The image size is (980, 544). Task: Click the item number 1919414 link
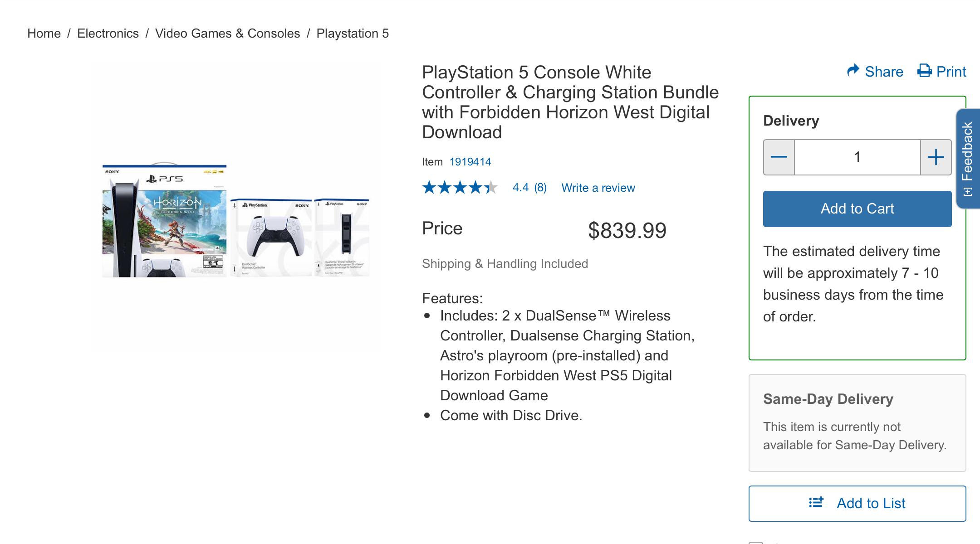point(470,161)
